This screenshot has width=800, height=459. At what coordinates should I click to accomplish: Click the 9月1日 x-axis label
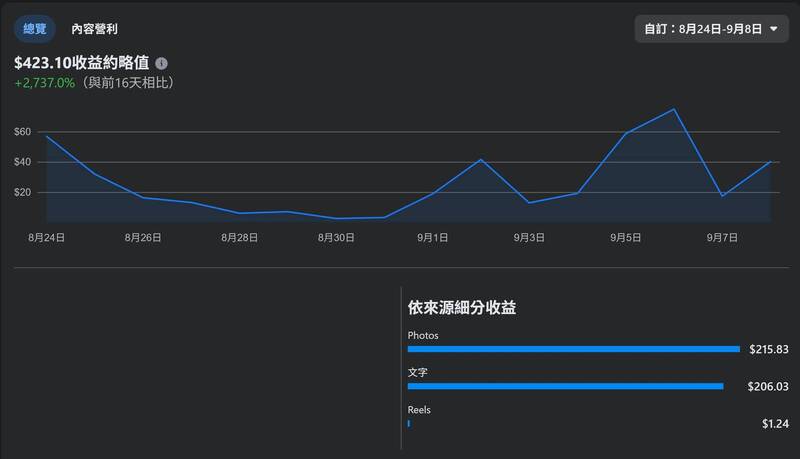[432, 237]
